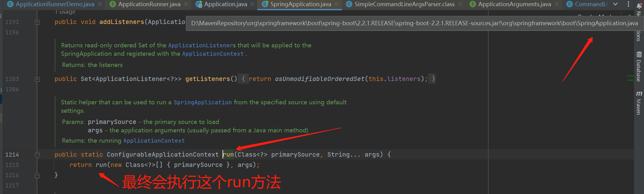Click line number 1203 in gutter

click(12, 79)
